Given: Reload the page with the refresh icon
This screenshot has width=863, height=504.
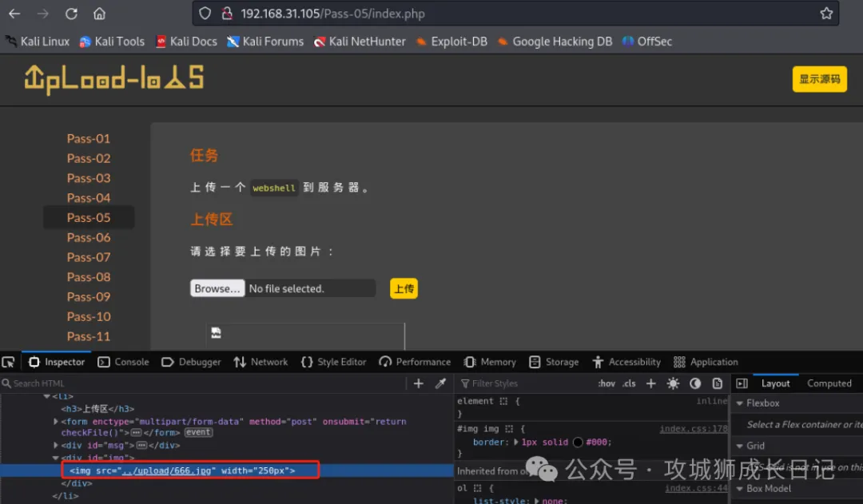Looking at the screenshot, I should 71,14.
